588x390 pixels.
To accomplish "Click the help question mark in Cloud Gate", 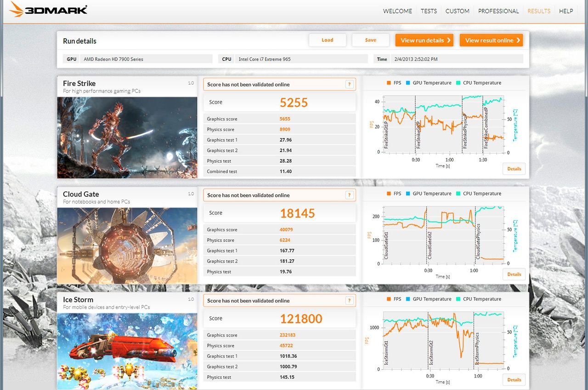I will coord(349,195).
